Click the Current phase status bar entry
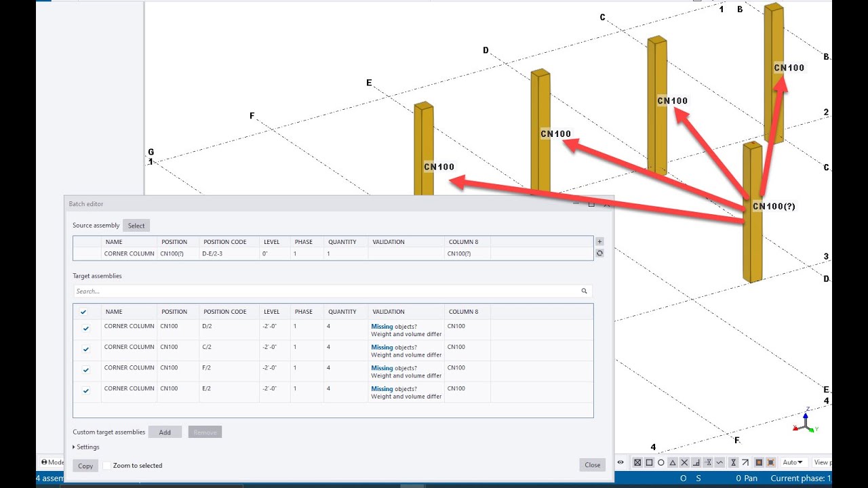Image resolution: width=868 pixels, height=488 pixels. 801,479
